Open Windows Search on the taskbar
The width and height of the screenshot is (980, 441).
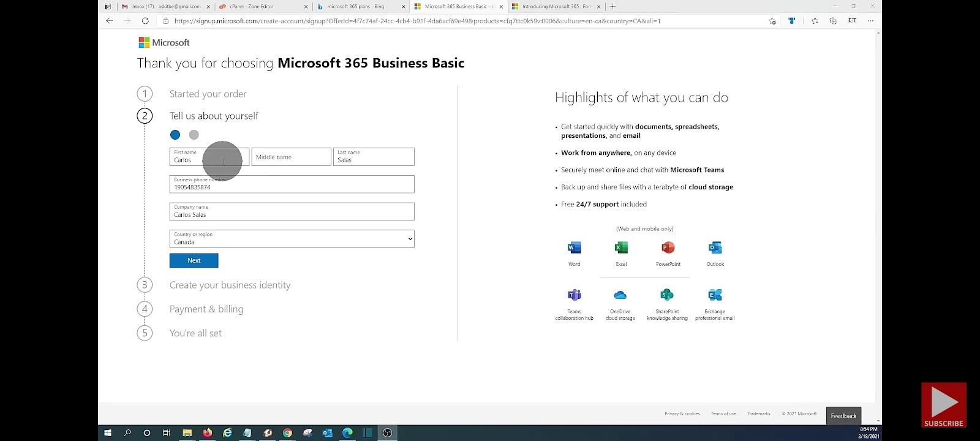(127, 433)
